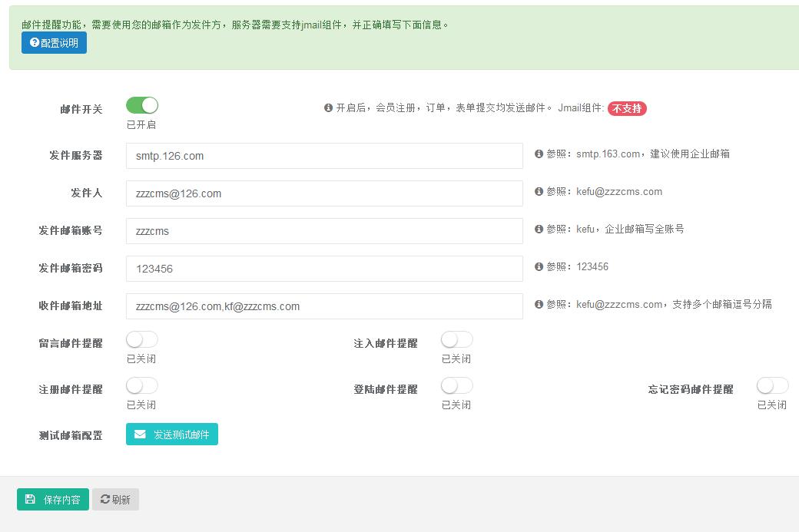
Task: Disable the 邮件开关 switch
Action: point(141,104)
